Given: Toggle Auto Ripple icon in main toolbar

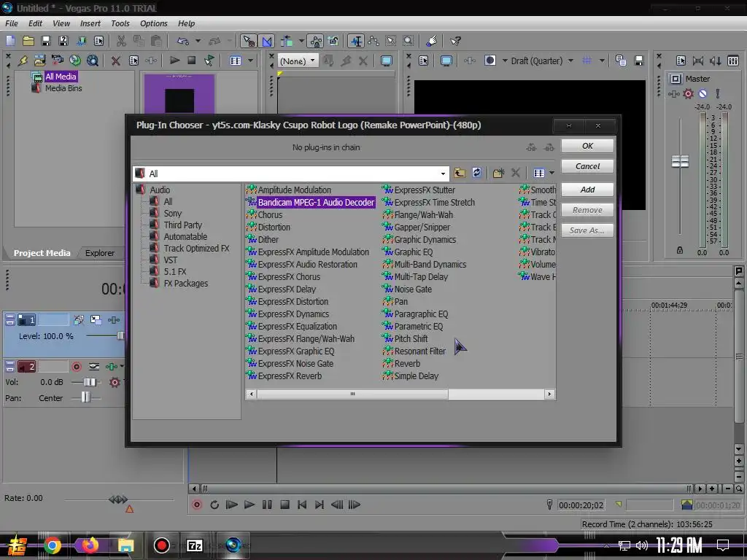Looking at the screenshot, I should pyautogui.click(x=286, y=41).
